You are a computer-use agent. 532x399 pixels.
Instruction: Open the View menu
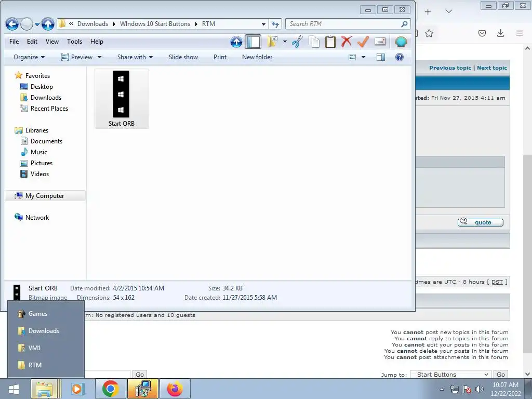[52, 42]
